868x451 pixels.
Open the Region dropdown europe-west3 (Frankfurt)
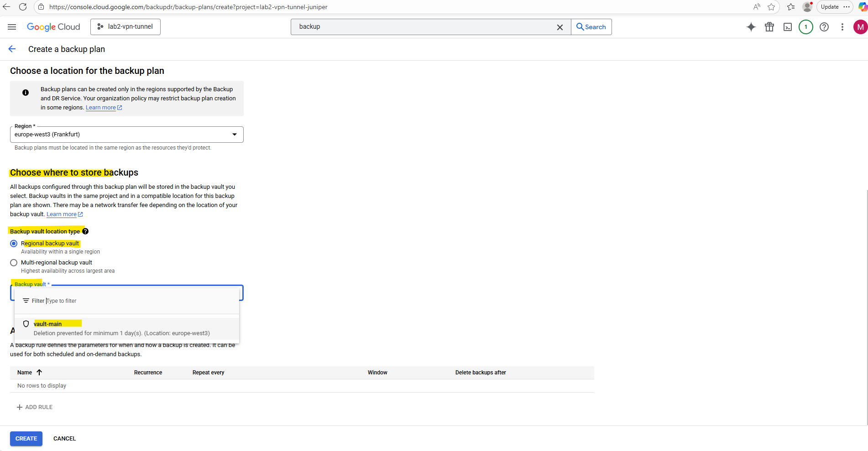point(127,135)
